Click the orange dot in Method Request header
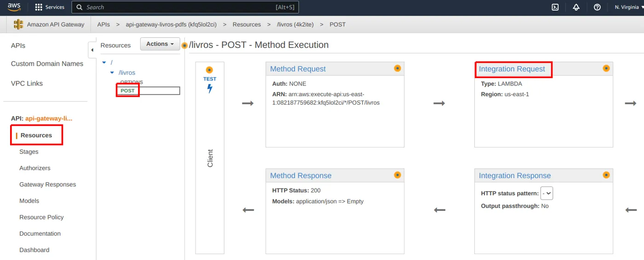The image size is (644, 260). tap(397, 68)
